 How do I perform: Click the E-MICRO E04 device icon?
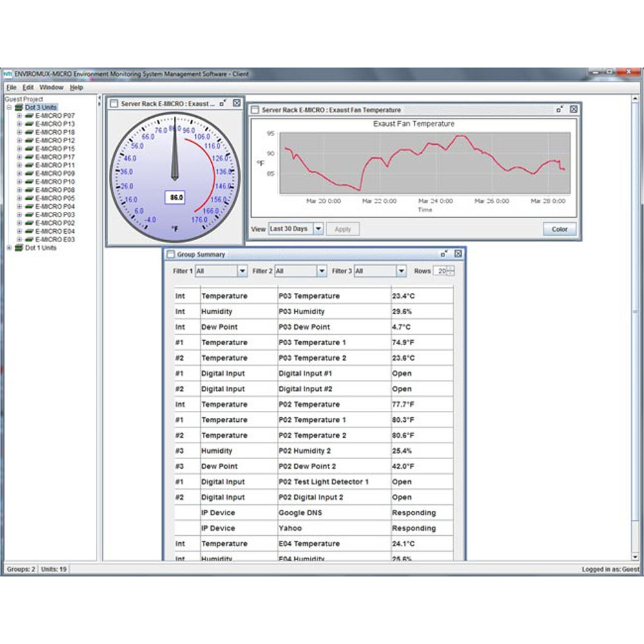point(29,231)
